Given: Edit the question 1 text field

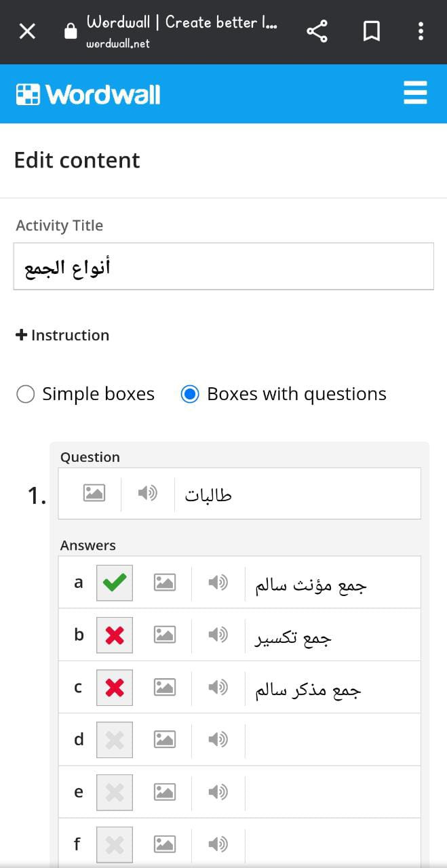Looking at the screenshot, I should tap(297, 494).
